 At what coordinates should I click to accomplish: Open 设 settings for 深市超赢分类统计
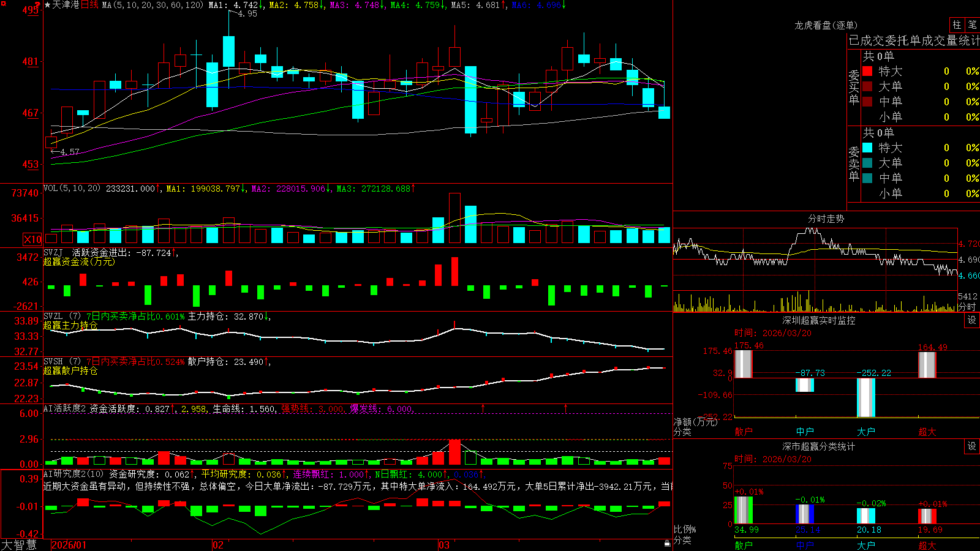[972, 446]
